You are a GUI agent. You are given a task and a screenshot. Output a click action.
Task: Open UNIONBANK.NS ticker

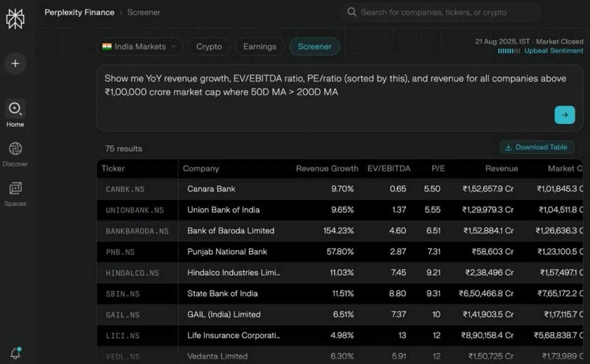point(135,210)
